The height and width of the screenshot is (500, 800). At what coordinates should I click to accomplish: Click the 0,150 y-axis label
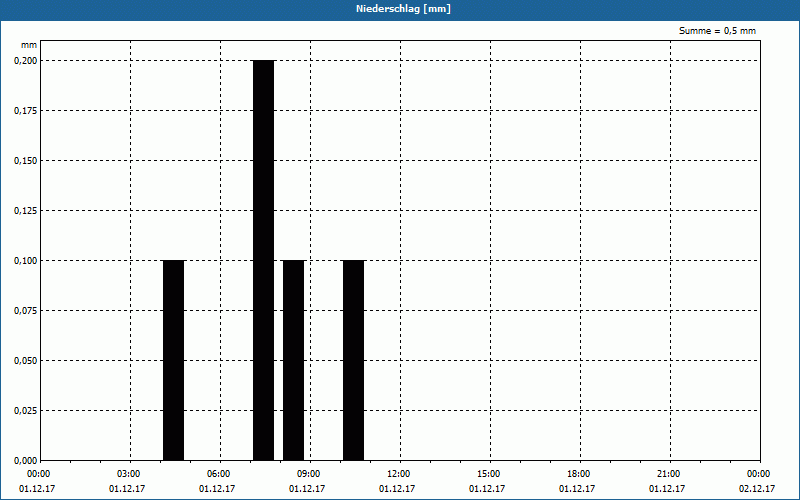click(26, 161)
